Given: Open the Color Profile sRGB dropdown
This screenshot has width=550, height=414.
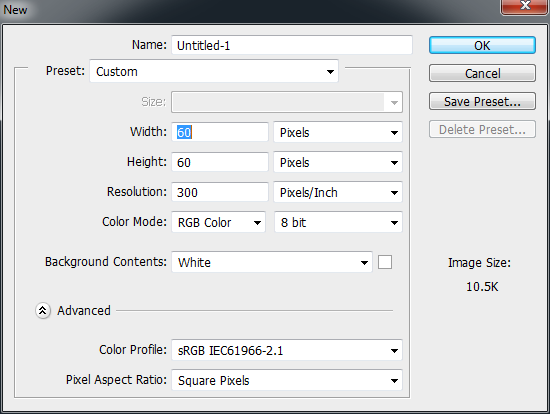Looking at the screenshot, I should [x=287, y=350].
